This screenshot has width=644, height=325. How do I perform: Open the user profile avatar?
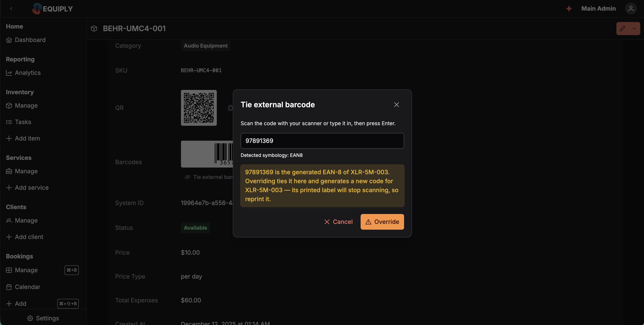(631, 9)
